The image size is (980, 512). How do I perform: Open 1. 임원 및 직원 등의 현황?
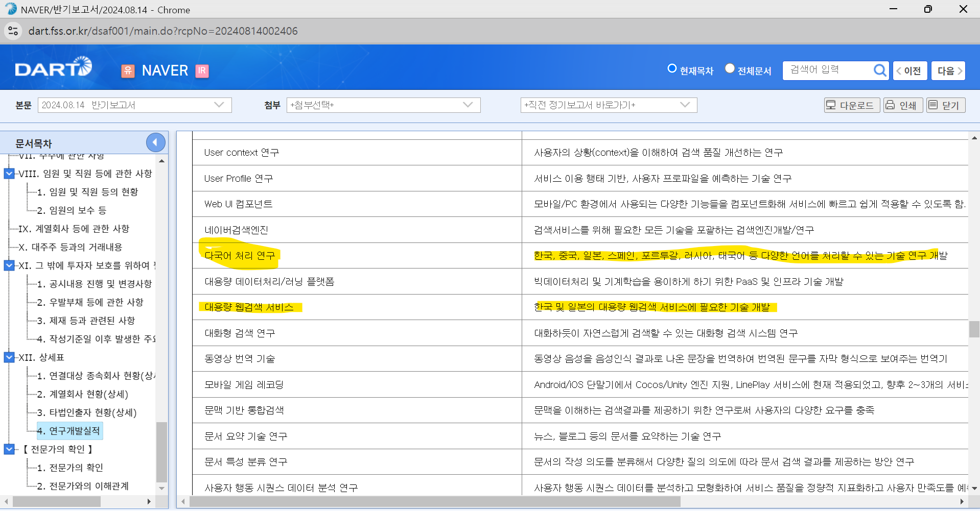[87, 192]
